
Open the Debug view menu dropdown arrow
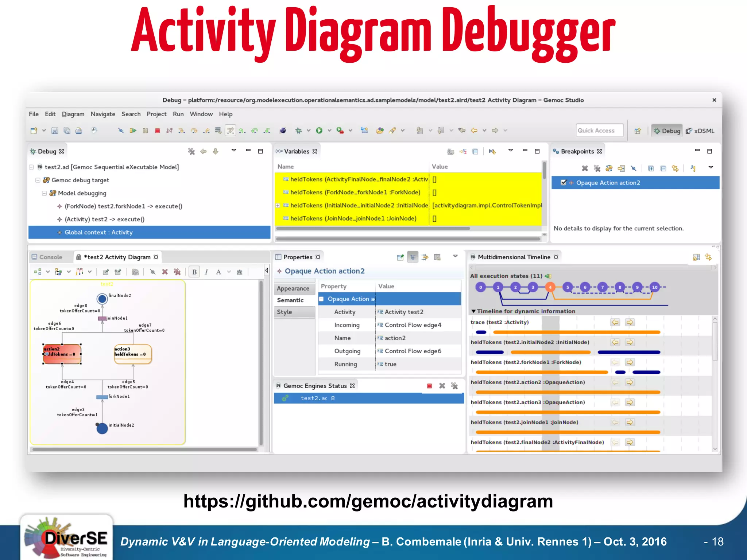click(x=234, y=151)
